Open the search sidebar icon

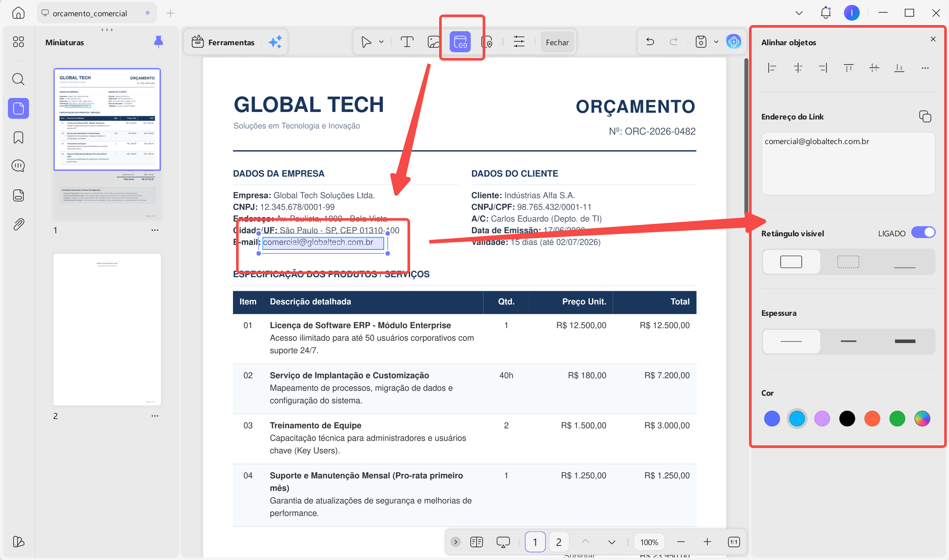tap(18, 79)
